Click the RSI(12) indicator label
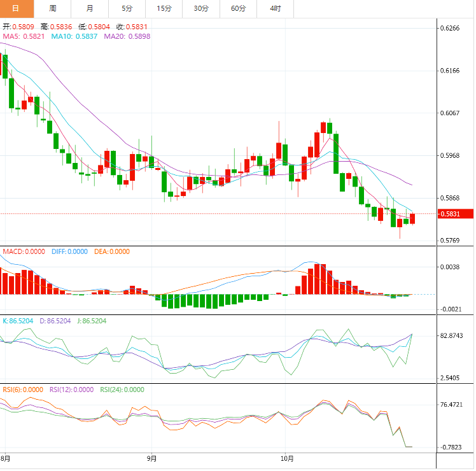Image resolution: width=476 pixels, height=471 pixels. point(72,390)
